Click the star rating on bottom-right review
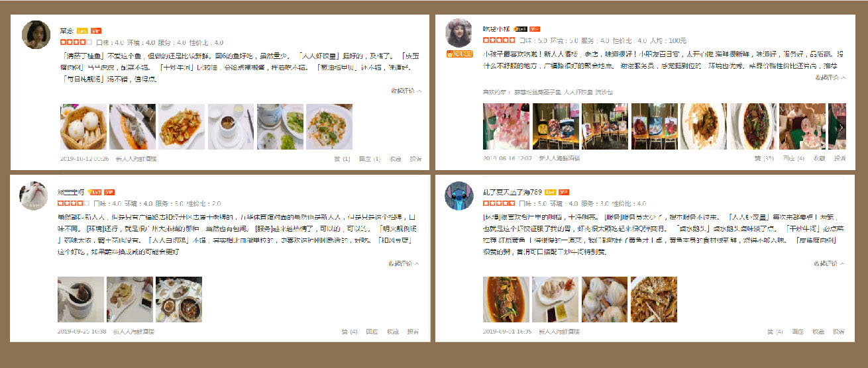 coord(499,203)
